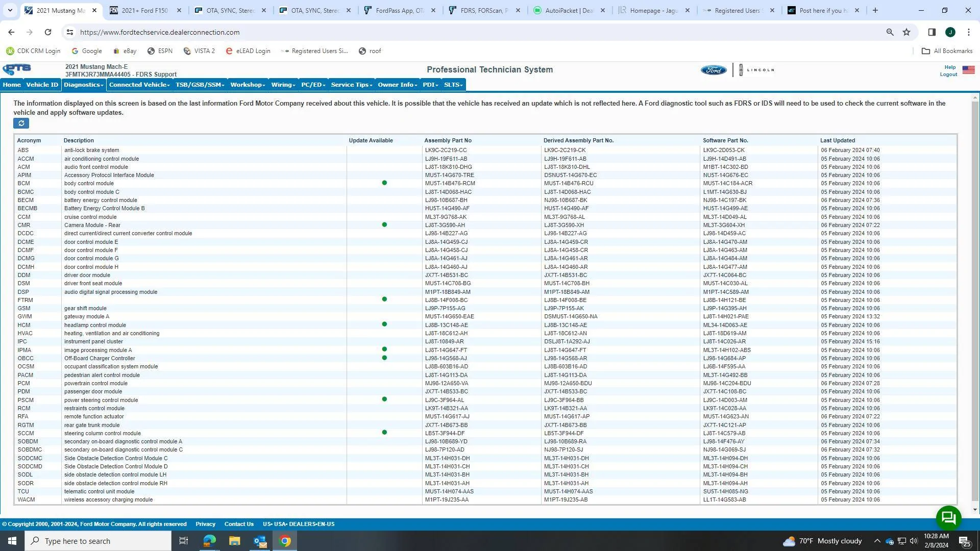Click BCM update available green dot
This screenshot has width=980, height=551.
point(384,183)
